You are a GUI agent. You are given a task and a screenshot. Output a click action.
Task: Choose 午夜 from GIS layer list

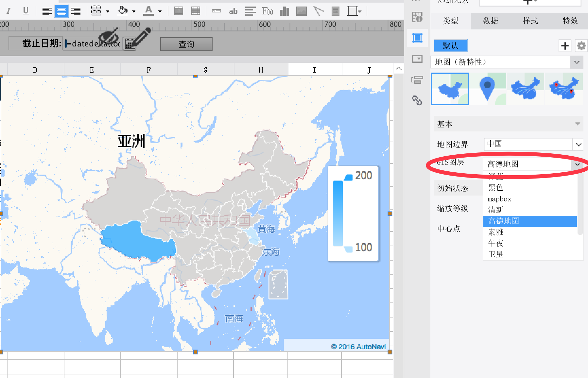coord(530,243)
